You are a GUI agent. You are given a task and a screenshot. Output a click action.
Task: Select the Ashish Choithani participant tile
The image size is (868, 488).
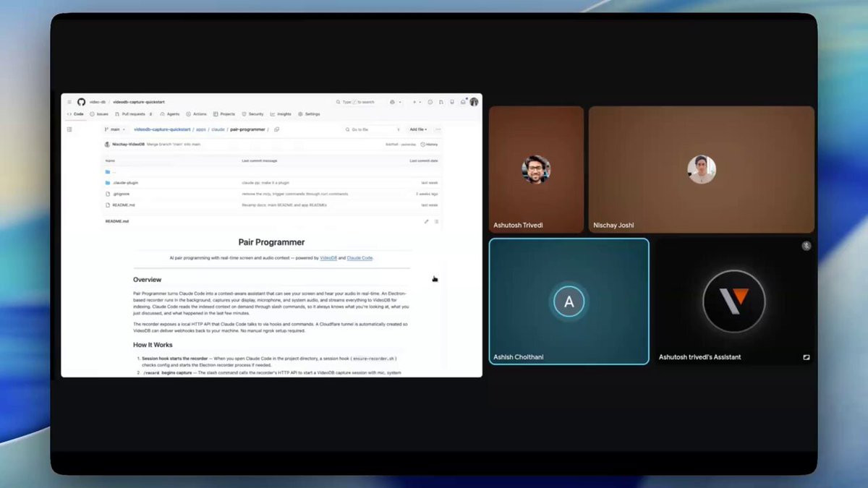[x=569, y=301]
